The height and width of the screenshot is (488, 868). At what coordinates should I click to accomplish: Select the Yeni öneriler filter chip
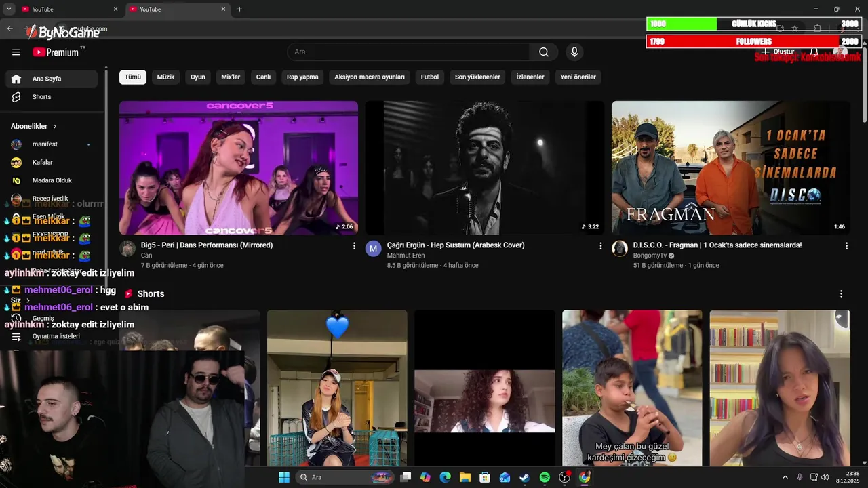coord(578,77)
